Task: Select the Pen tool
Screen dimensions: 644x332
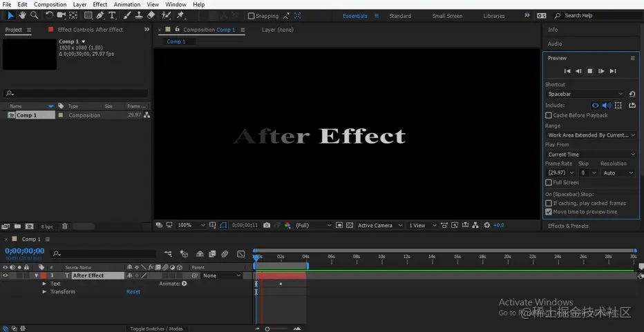Action: coord(100,16)
